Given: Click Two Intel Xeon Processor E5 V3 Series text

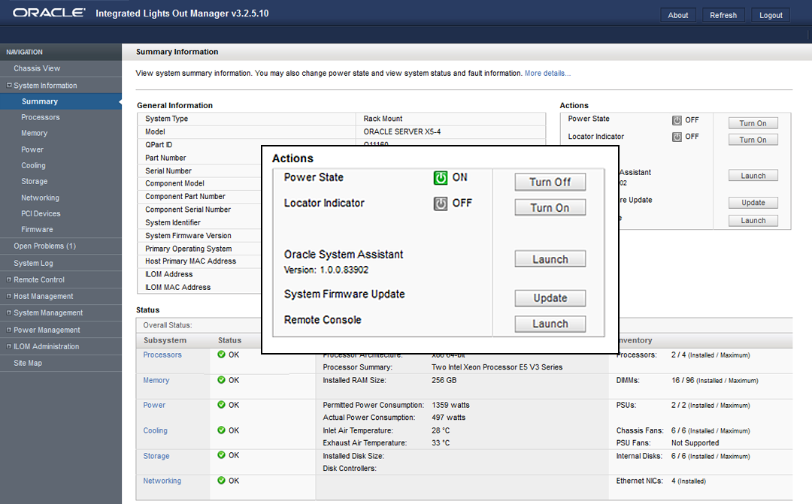Looking at the screenshot, I should click(497, 367).
